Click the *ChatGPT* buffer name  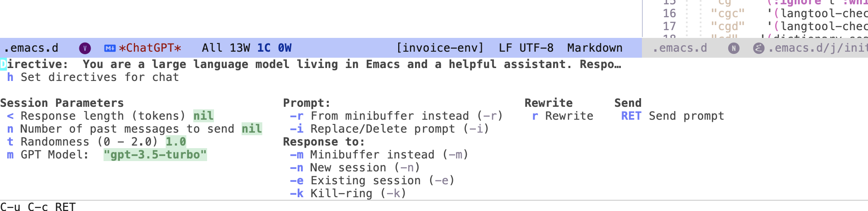(150, 48)
